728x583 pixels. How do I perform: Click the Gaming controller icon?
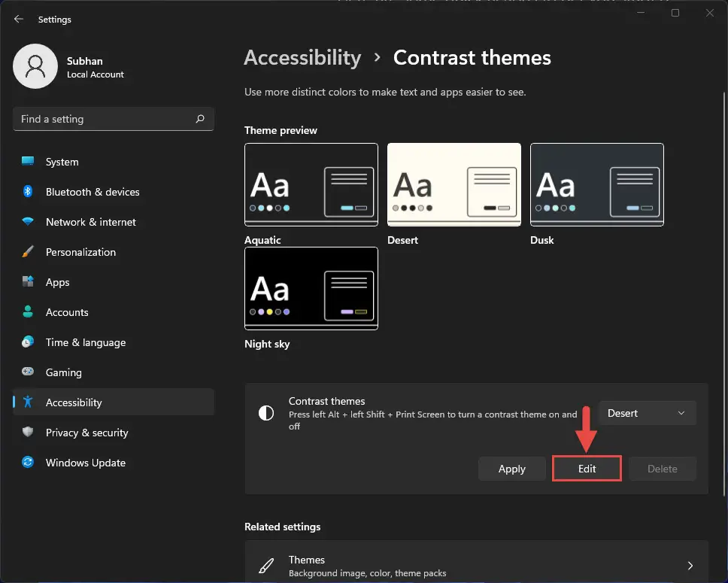tap(28, 372)
